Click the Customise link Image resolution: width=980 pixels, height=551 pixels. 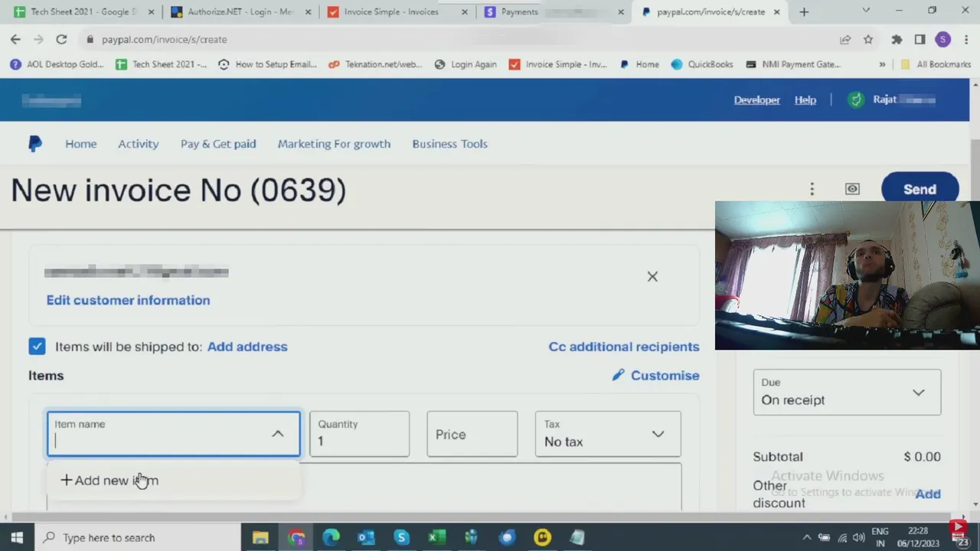coord(665,375)
